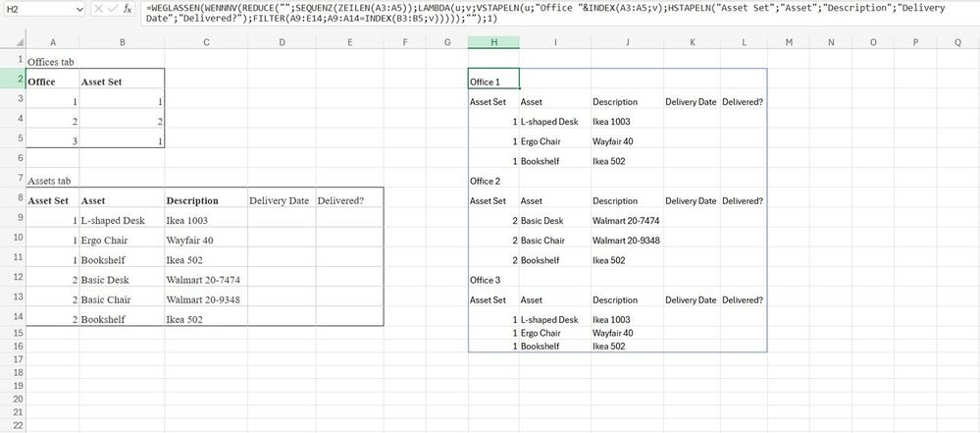Click 'Walmart 20-9348' in column J
This screenshot has height=433, width=980.
pyautogui.click(x=628, y=238)
